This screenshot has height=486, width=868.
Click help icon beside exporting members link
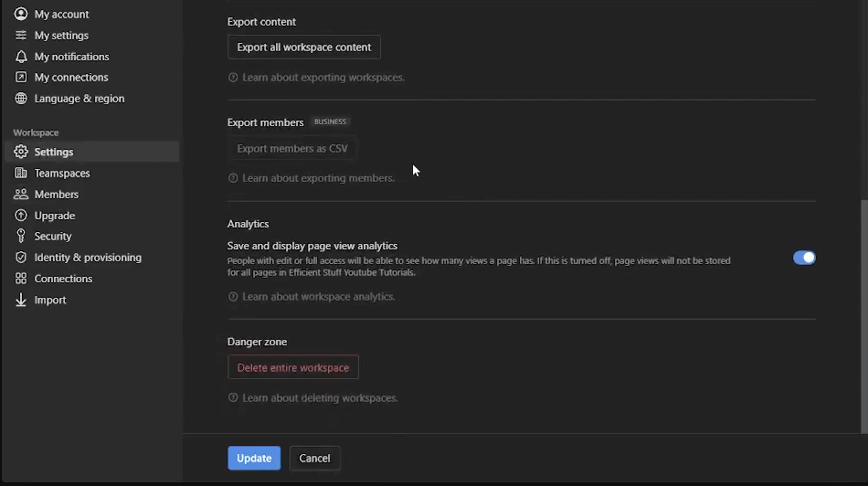[x=233, y=178]
